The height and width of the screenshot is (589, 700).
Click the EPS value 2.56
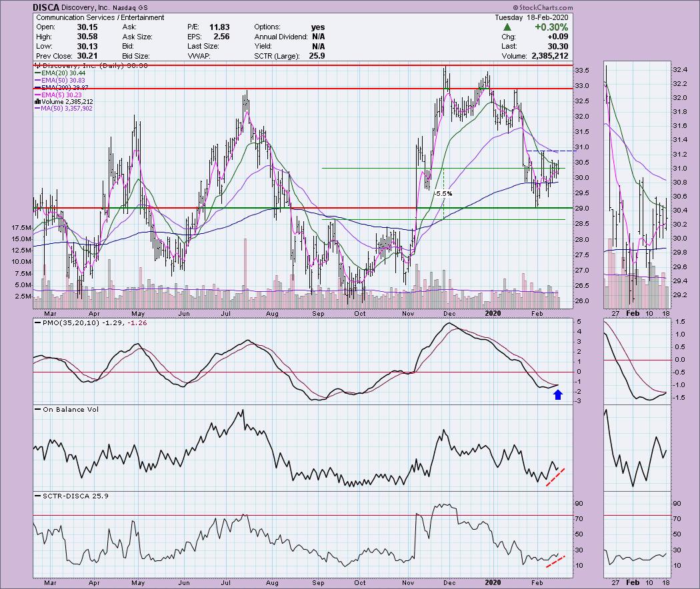221,37
